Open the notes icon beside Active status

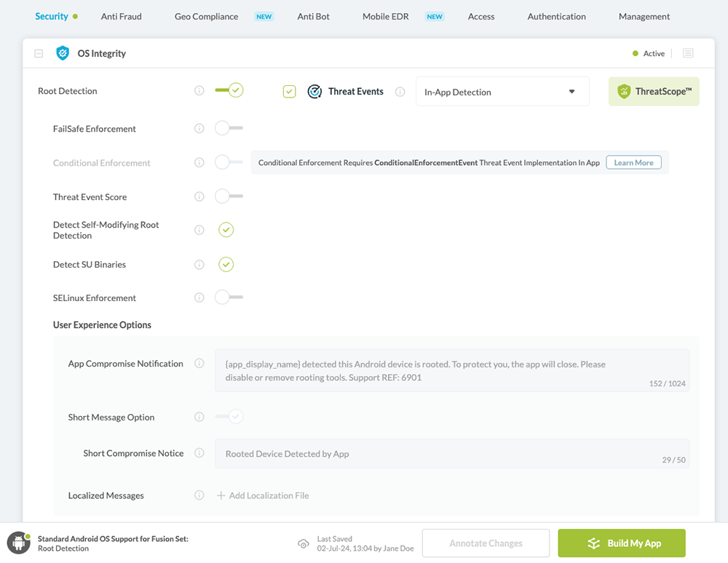point(688,53)
